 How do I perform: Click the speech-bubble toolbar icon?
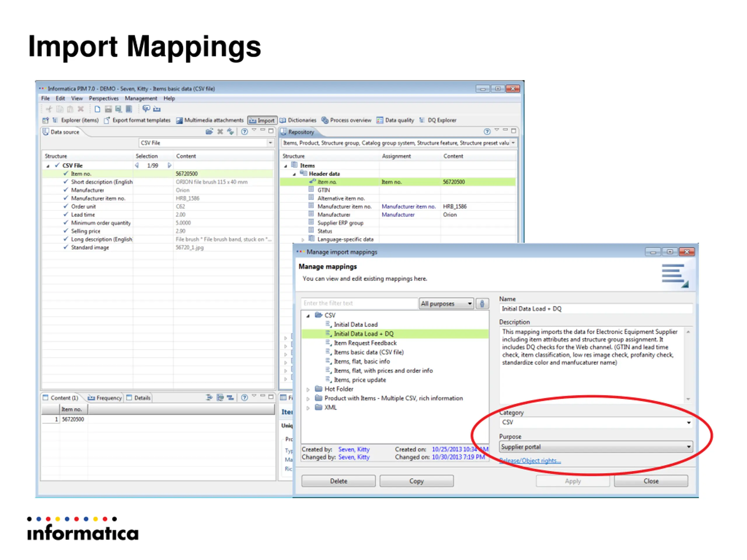(x=146, y=109)
